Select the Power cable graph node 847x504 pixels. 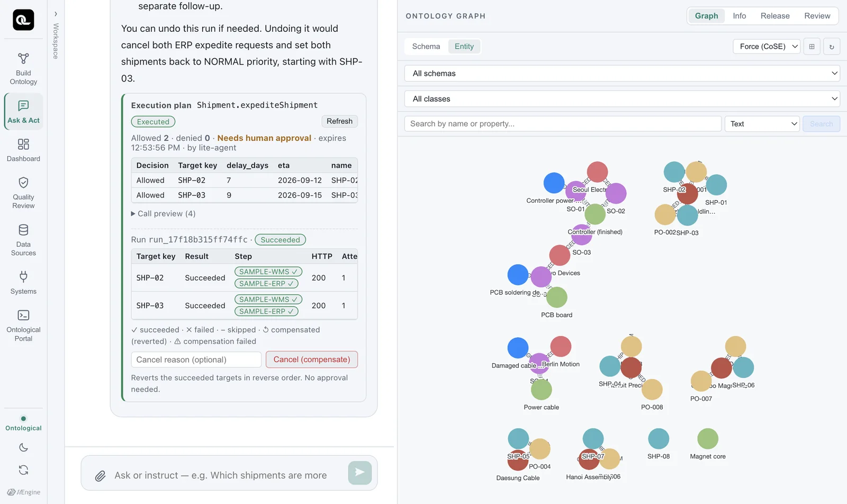(541, 390)
